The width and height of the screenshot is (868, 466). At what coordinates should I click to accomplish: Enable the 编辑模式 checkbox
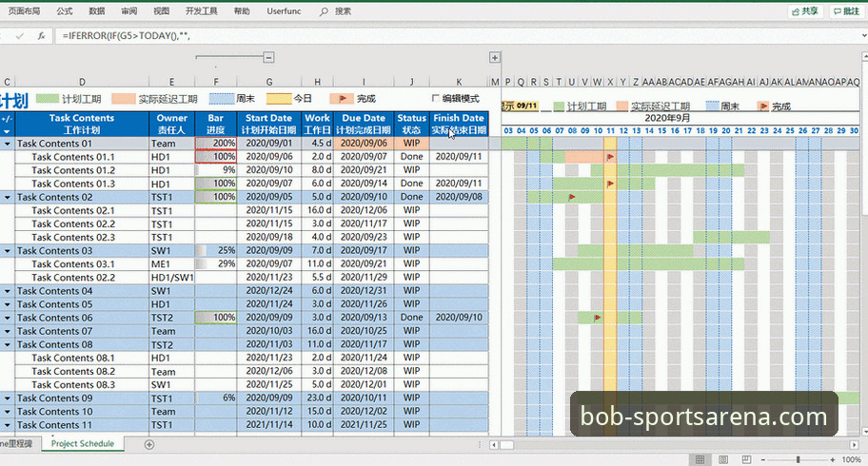436,98
